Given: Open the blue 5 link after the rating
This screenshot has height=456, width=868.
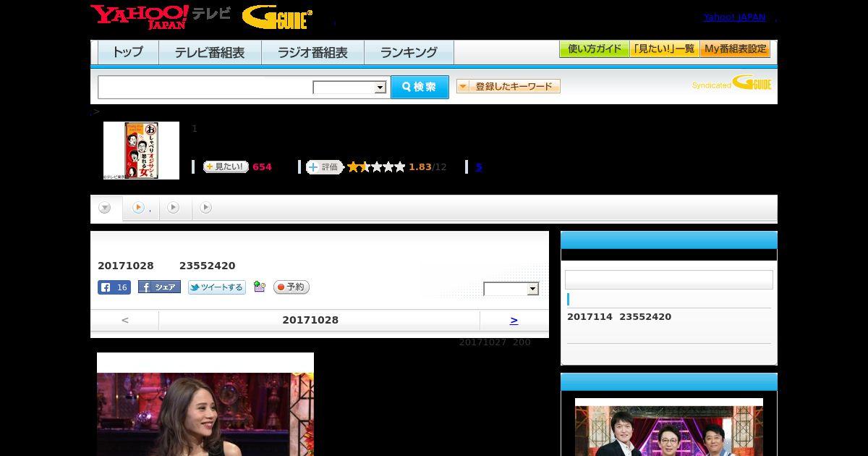Looking at the screenshot, I should point(478,167).
